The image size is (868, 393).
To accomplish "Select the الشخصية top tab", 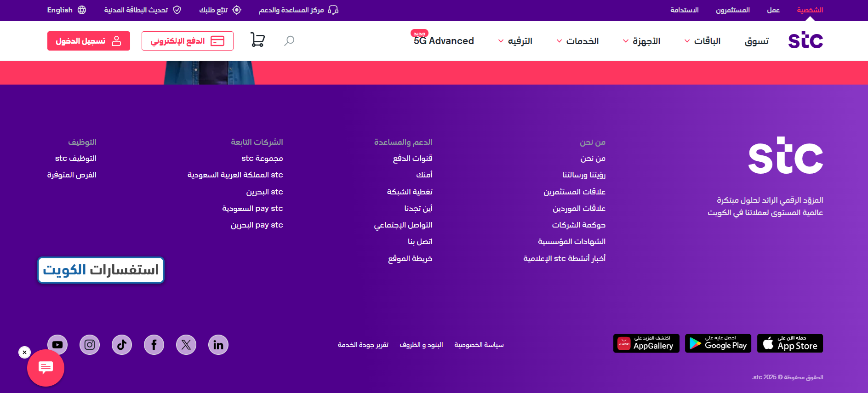I will [810, 10].
